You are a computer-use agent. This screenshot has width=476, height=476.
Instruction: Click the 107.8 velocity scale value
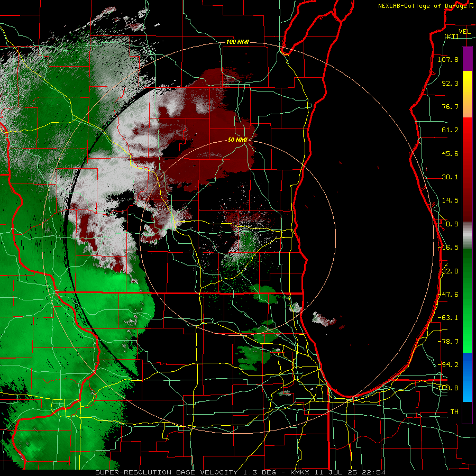[x=448, y=59]
